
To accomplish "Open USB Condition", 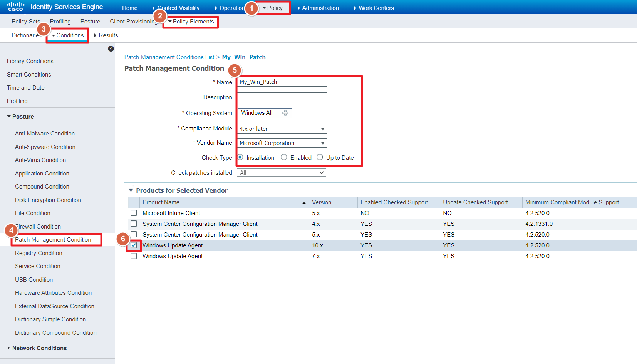I will [x=34, y=280].
